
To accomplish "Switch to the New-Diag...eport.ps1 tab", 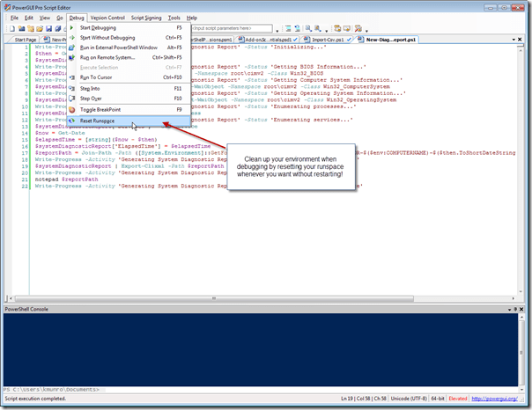I will pyautogui.click(x=390, y=40).
